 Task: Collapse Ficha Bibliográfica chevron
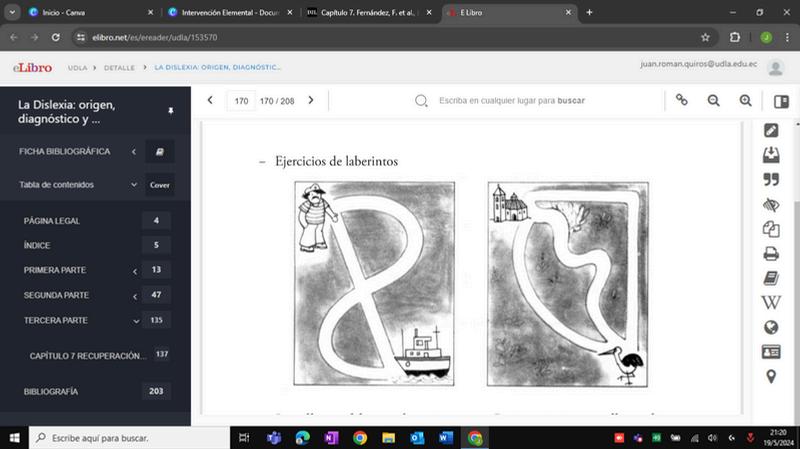tap(134, 152)
